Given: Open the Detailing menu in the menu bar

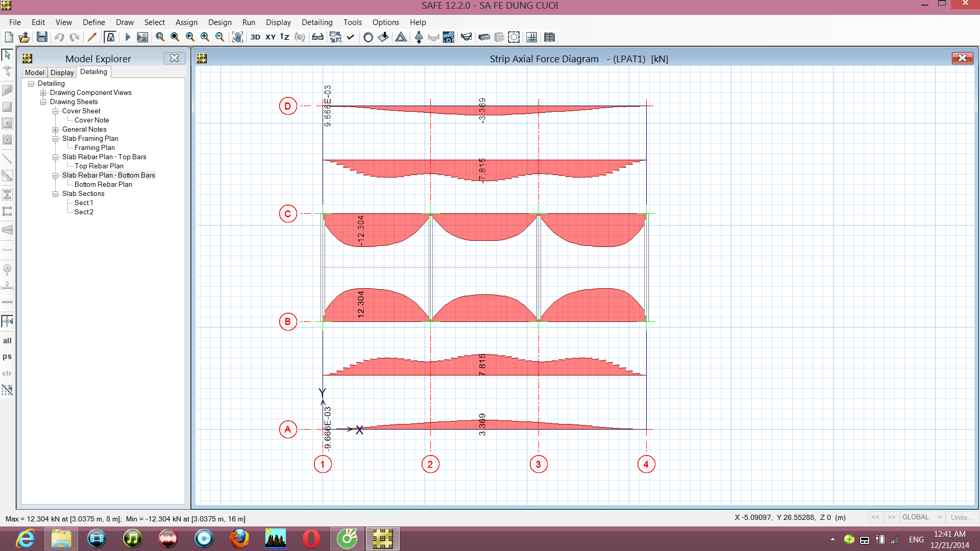Looking at the screenshot, I should click(x=317, y=22).
